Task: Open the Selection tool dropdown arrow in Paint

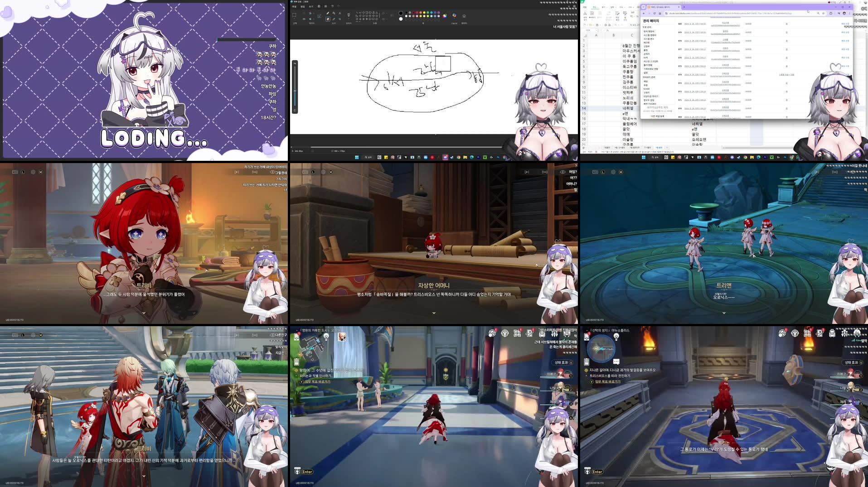Action: point(294,19)
